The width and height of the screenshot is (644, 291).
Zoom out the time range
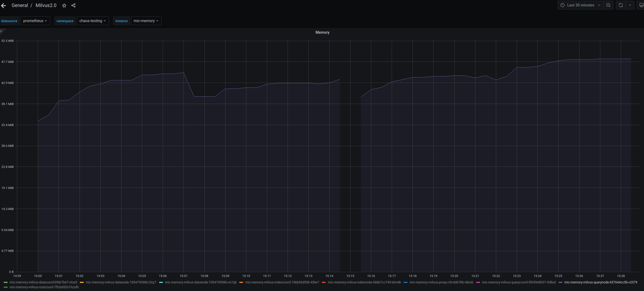(608, 5)
